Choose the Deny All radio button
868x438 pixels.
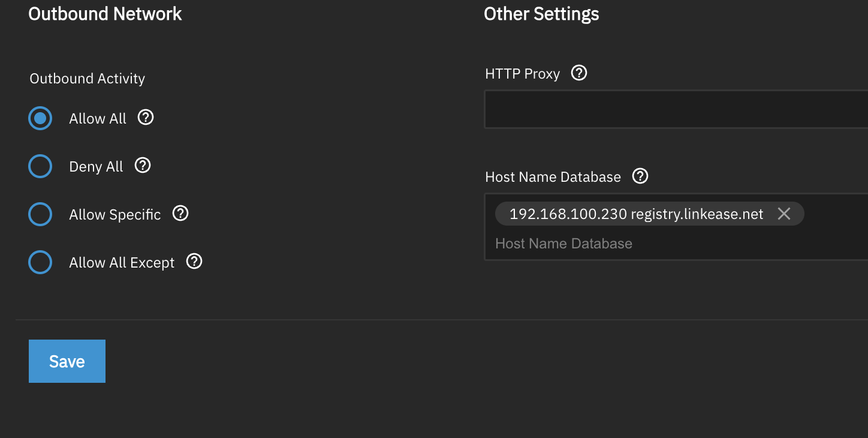coord(40,166)
